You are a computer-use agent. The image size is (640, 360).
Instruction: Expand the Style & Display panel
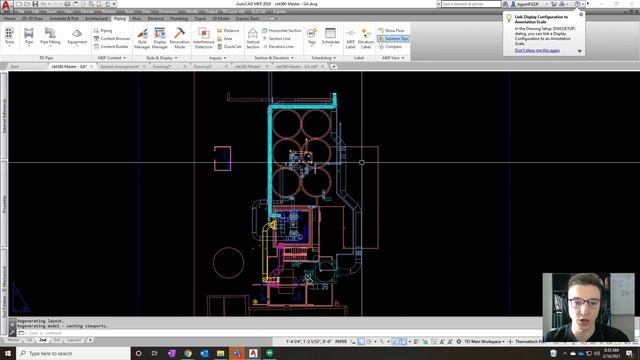[x=162, y=58]
